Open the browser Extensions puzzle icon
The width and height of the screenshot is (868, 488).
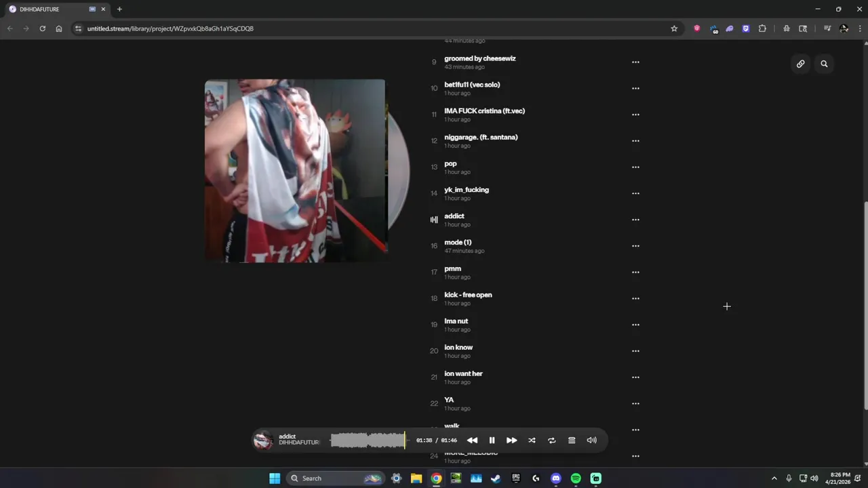click(x=762, y=28)
